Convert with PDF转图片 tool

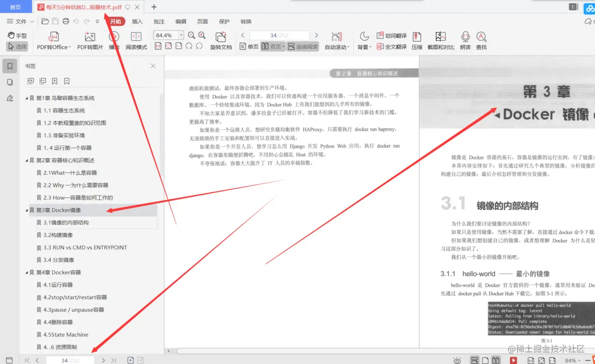pyautogui.click(x=90, y=41)
